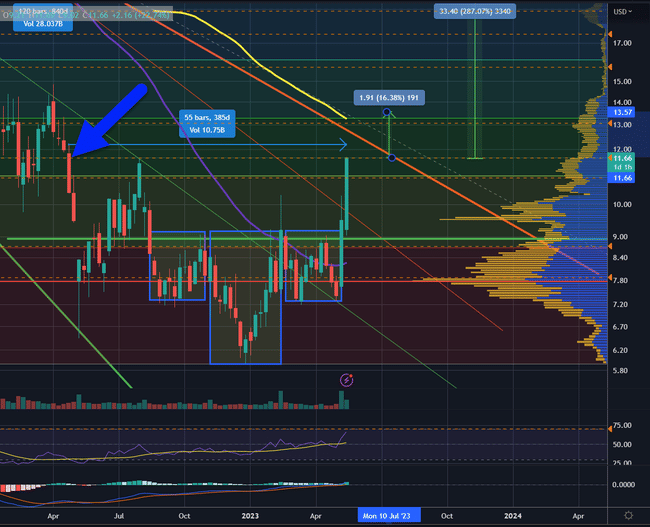Click orange arrow marker beside 75.00 level
Screen dimensions: 650x527
pos(607,426)
